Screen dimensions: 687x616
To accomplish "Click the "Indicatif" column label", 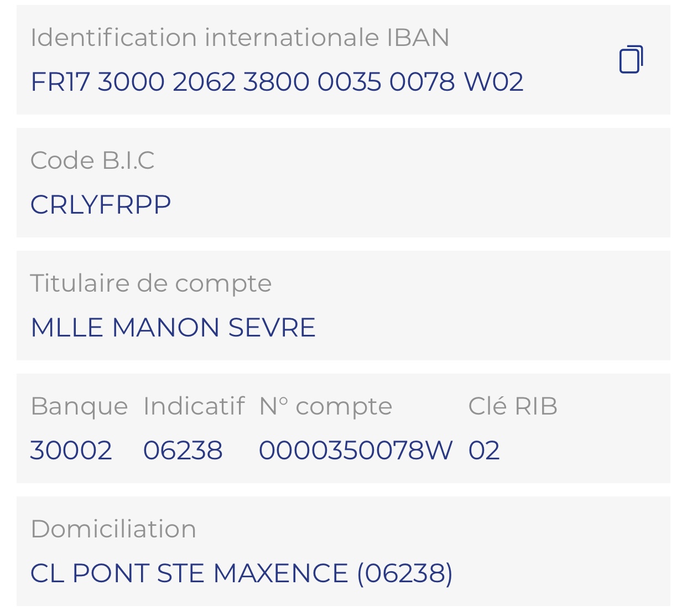I will [x=194, y=406].
